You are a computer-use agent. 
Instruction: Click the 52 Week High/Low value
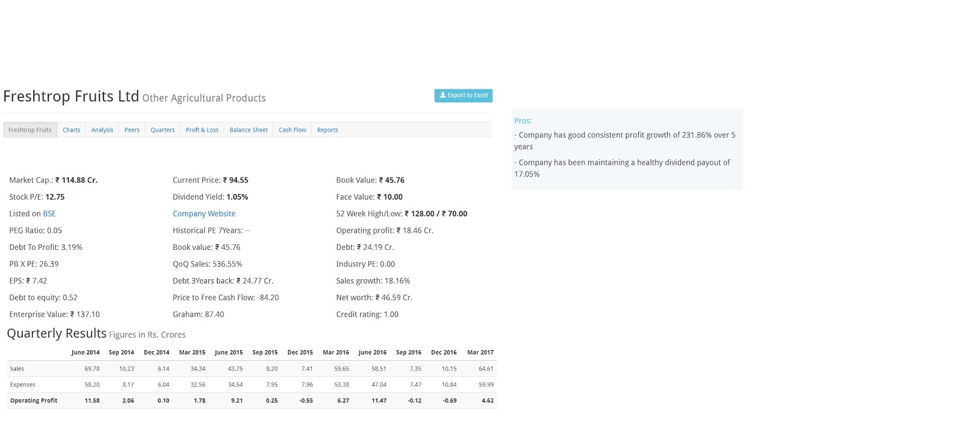point(436,214)
